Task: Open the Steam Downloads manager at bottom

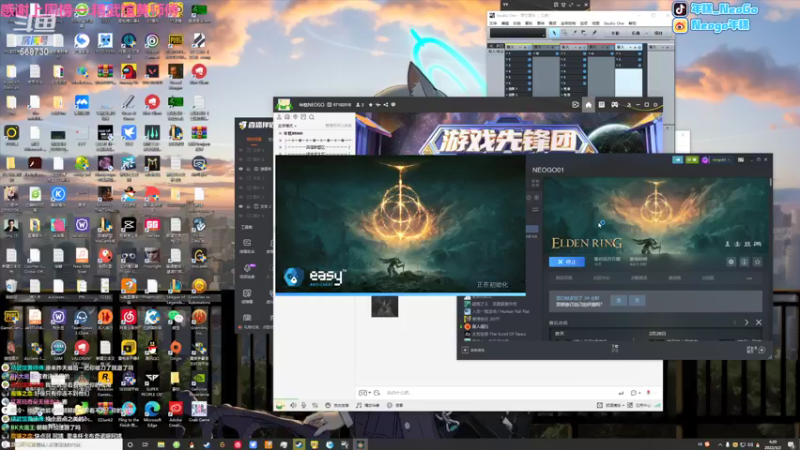Action: [x=615, y=348]
